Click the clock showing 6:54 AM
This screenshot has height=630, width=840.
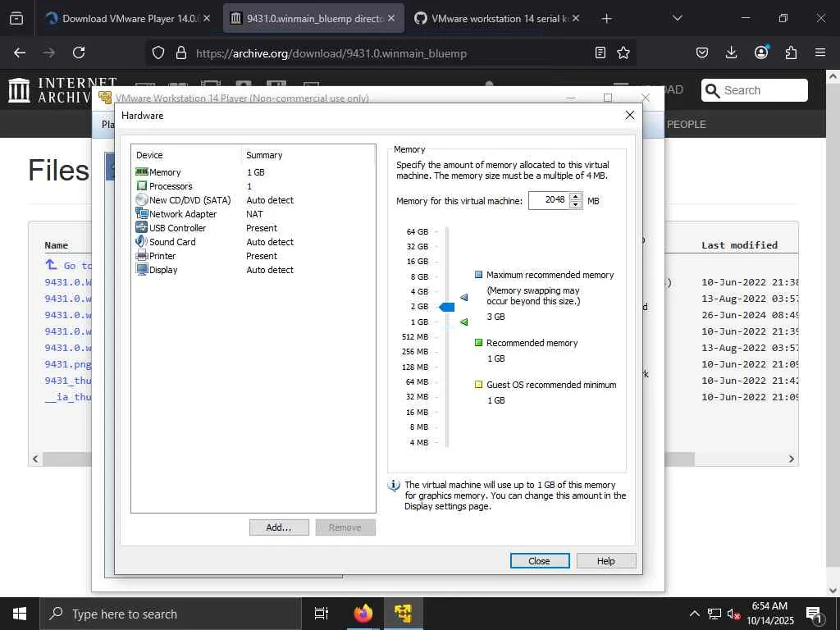pos(769,606)
